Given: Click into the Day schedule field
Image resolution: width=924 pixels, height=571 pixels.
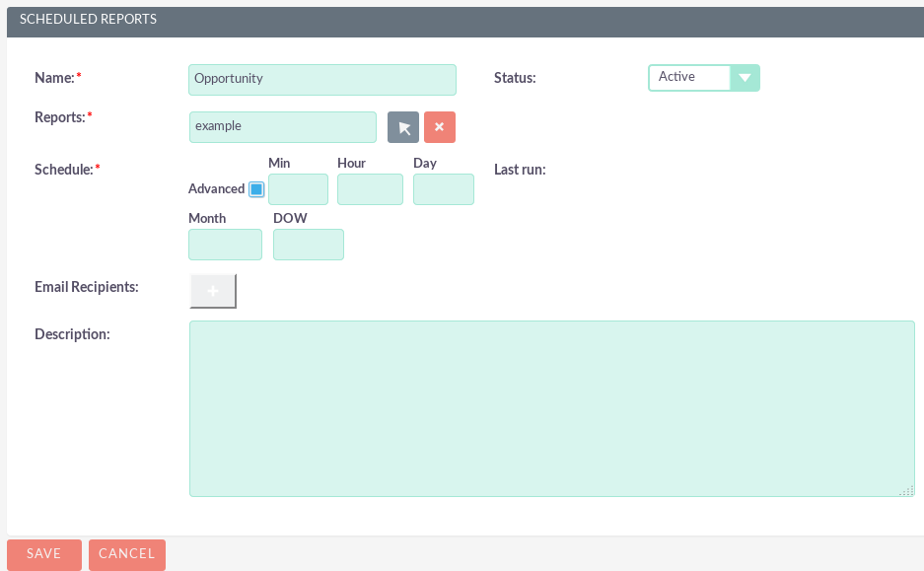Looking at the screenshot, I should point(443,189).
